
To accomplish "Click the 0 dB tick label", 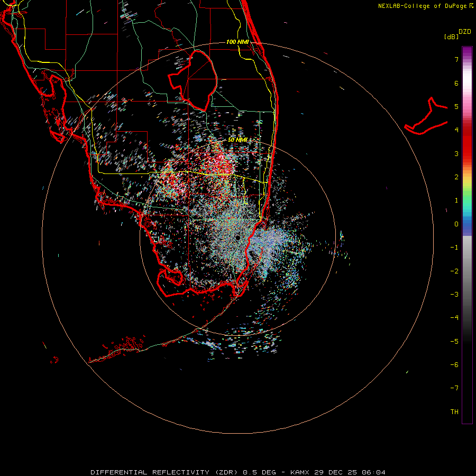I will coord(456,224).
